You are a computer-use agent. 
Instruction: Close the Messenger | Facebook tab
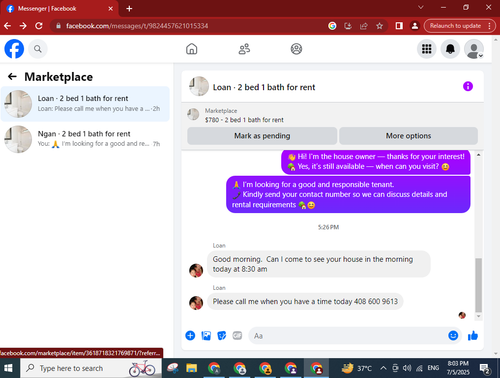(111, 9)
